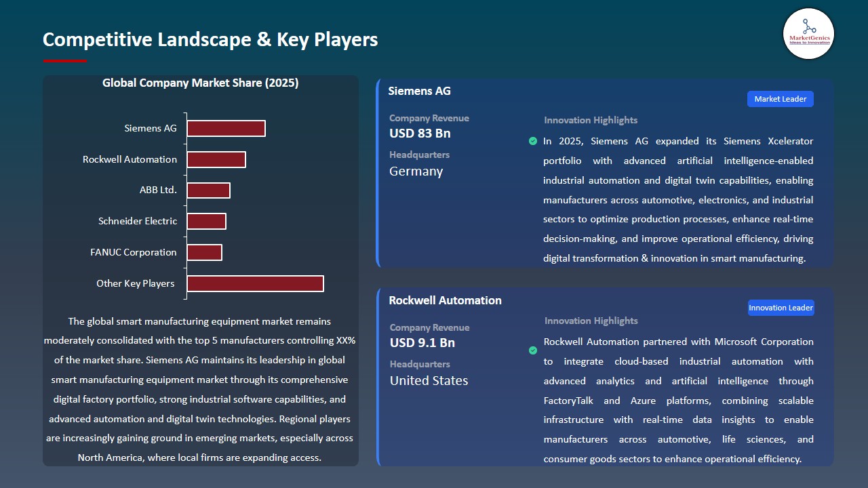Viewport: 868px width, 488px height.
Task: Click the Germany headquarters label
Action: 416,171
